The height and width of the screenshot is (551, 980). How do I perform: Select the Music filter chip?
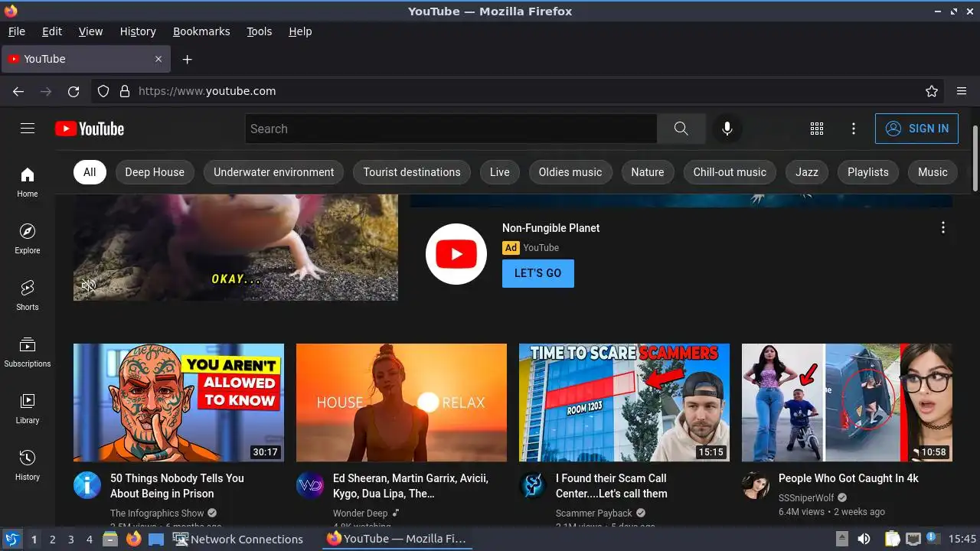[x=933, y=172]
